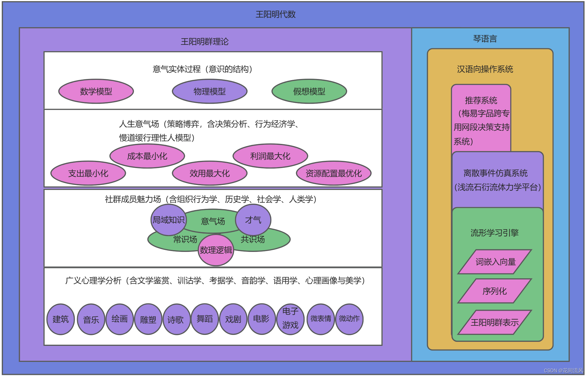588x376 pixels.
Task: Click the 电子游戏 circle node
Action: pos(290,319)
